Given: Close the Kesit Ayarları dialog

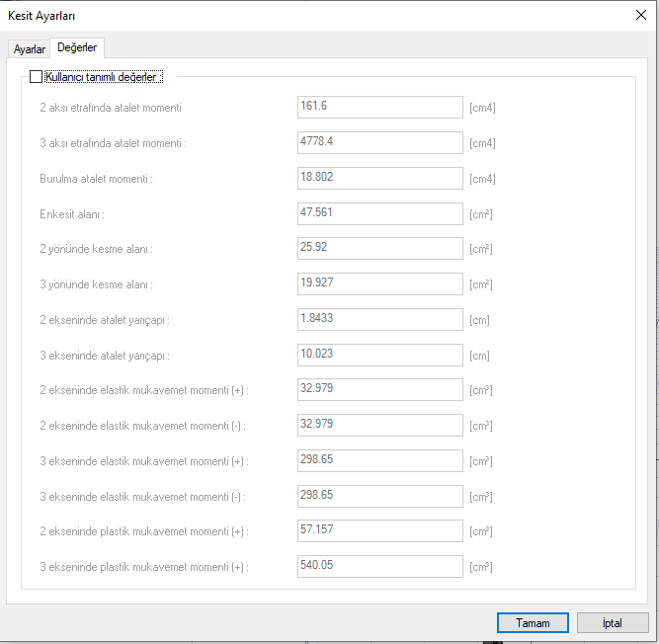Looking at the screenshot, I should point(640,15).
